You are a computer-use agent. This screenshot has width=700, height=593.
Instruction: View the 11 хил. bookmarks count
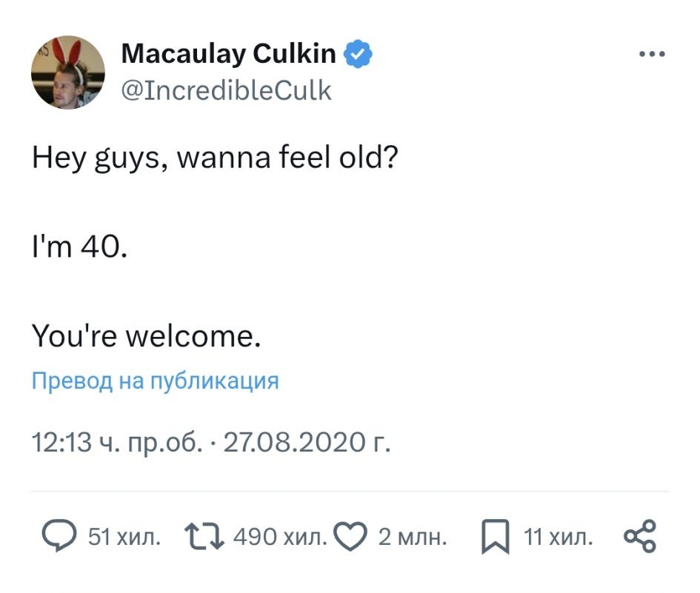coord(559,537)
